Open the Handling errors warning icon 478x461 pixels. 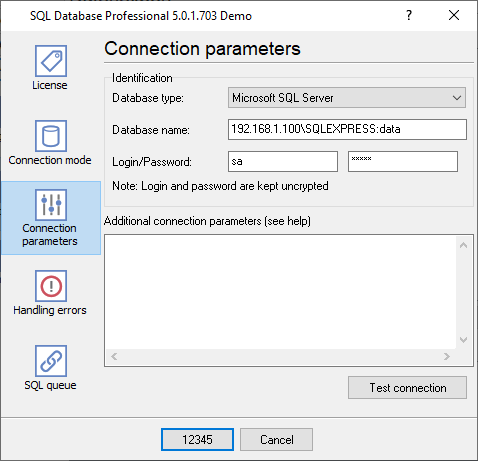pyautogui.click(x=51, y=286)
